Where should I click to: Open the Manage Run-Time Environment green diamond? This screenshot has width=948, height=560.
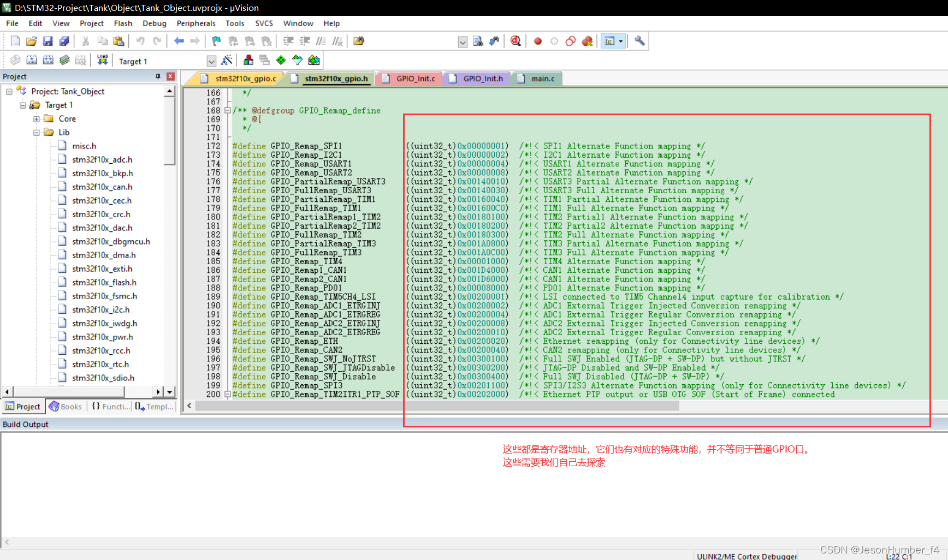281,60
